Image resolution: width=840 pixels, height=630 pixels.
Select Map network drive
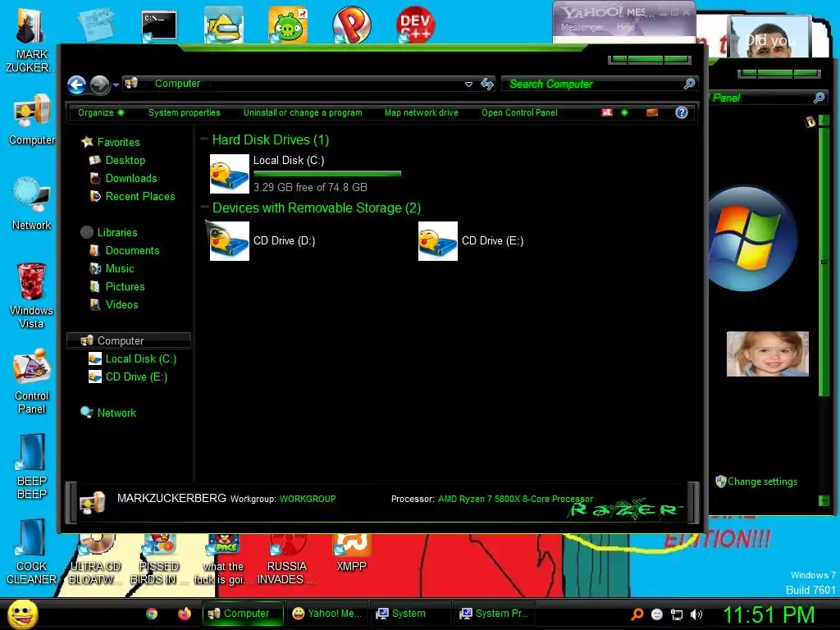(421, 112)
